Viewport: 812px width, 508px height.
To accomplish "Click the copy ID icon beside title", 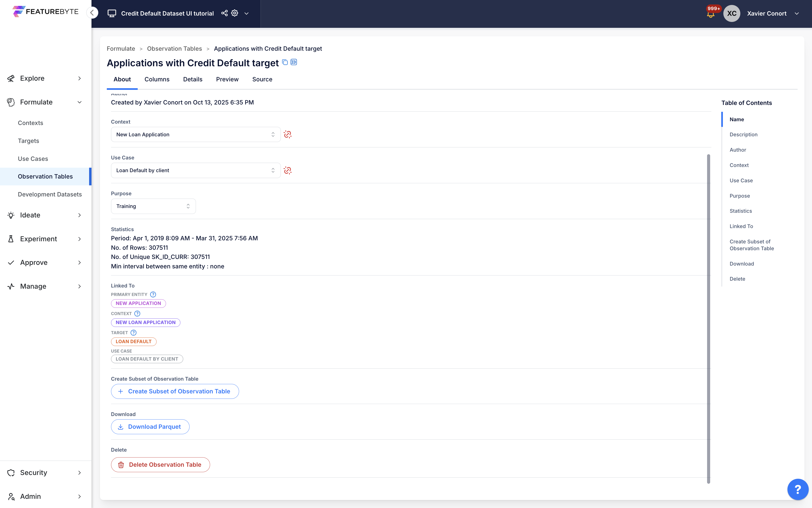I will tap(294, 62).
